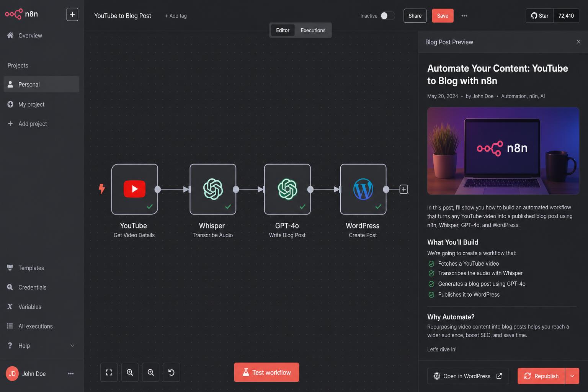Viewport: 588px width, 392px height.
Task: Run Test workflow
Action: pyautogui.click(x=267, y=372)
